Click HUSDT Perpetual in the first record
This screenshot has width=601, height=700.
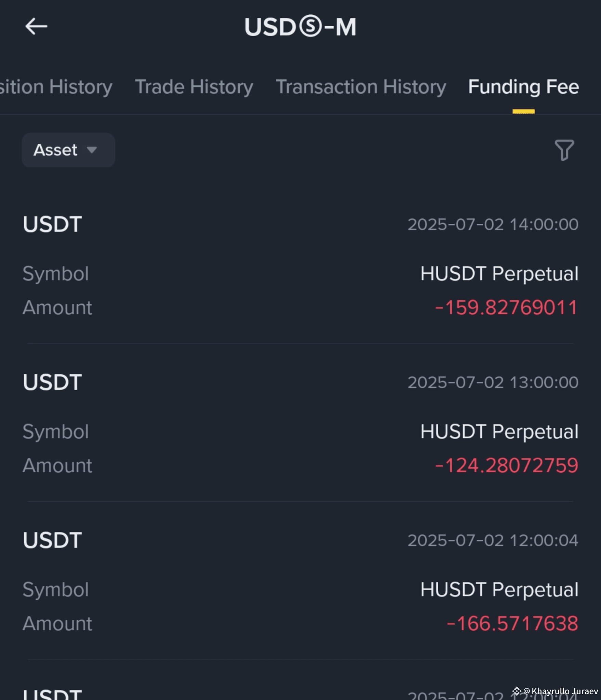[499, 274]
